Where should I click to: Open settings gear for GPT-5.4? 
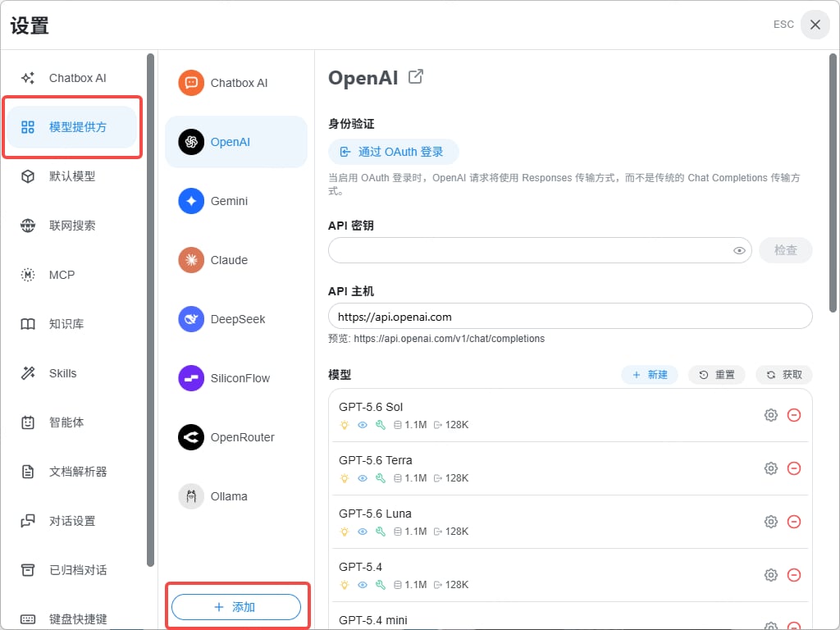pyautogui.click(x=771, y=575)
